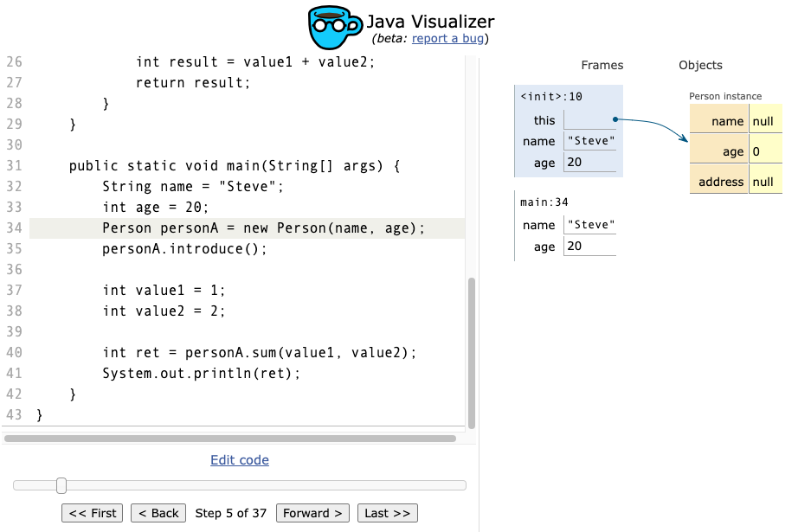798x532 pixels.
Task: Click code line 'int value2 = 2;'
Action: (164, 311)
